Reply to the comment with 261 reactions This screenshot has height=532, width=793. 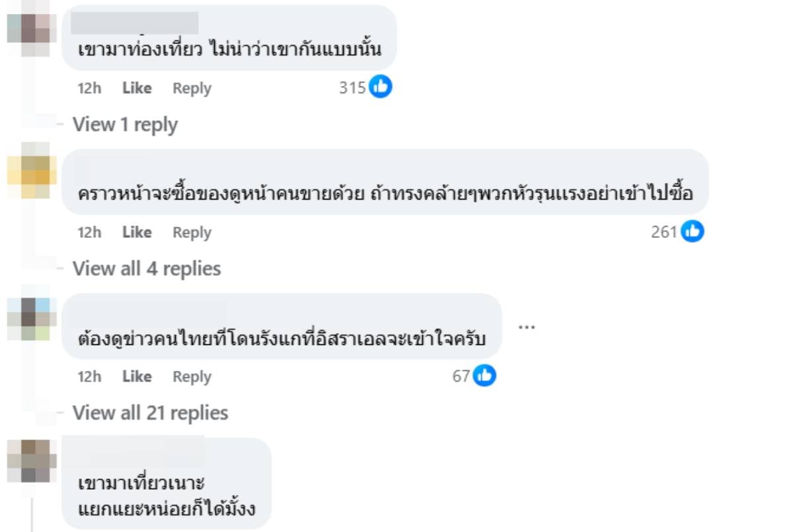click(192, 232)
